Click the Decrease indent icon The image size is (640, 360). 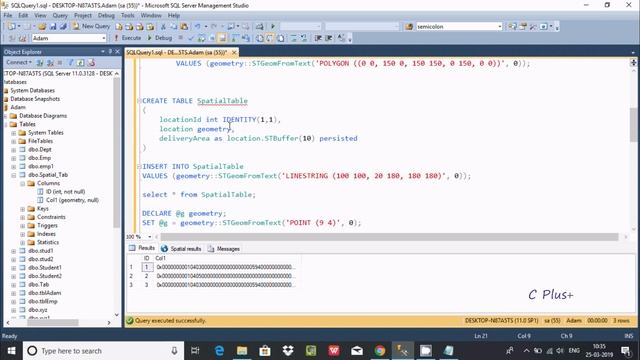pyautogui.click(x=318, y=38)
